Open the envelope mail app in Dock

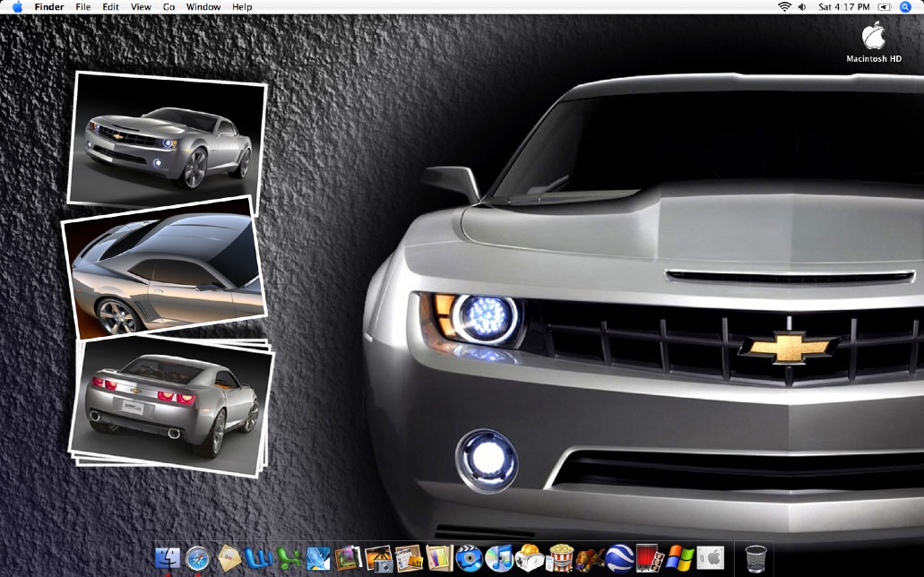[x=228, y=558]
